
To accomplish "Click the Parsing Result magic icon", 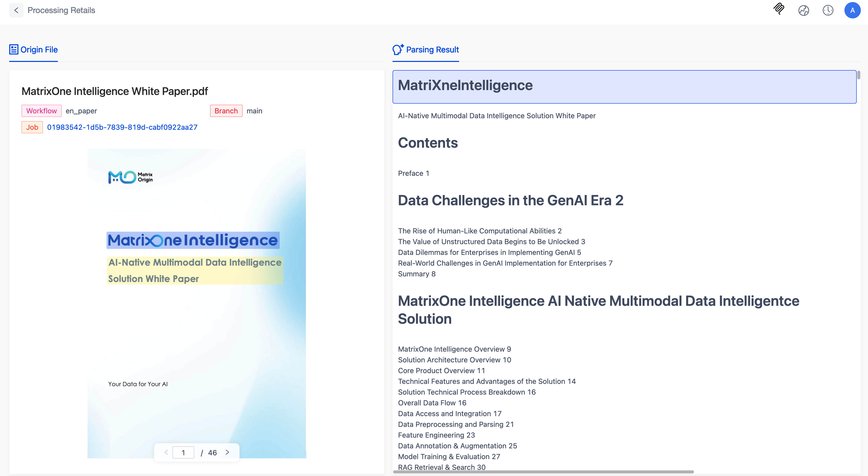I will point(398,49).
